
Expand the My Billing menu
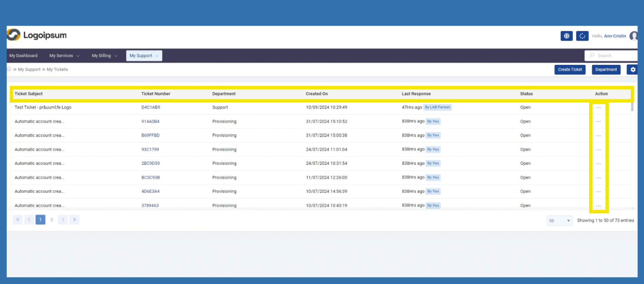(104, 56)
